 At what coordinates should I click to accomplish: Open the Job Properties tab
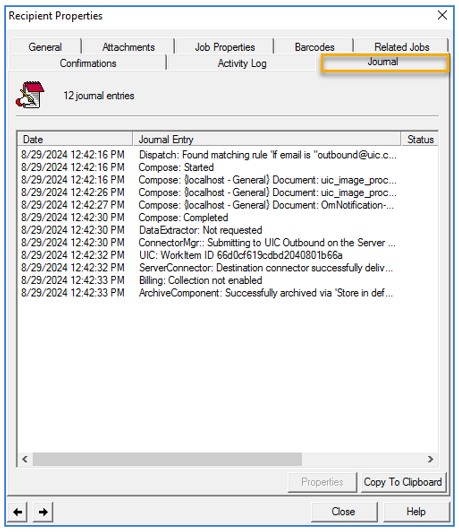[x=225, y=47]
